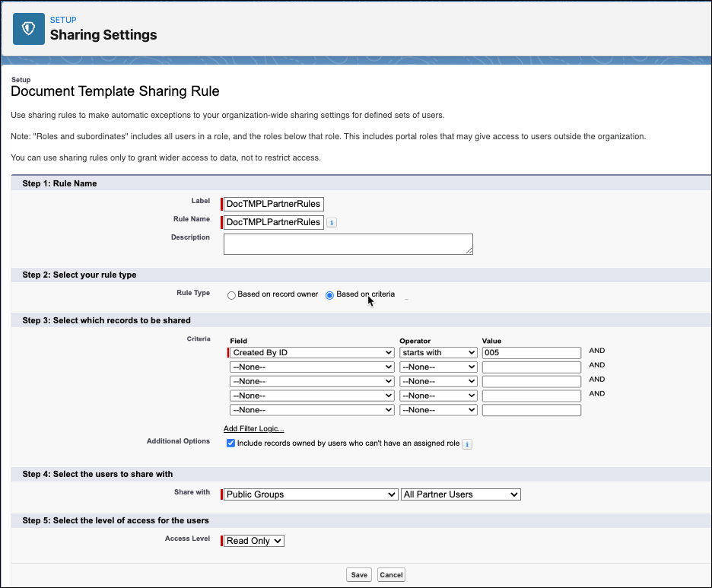Click the Value field containing 005
The width and height of the screenshot is (712, 588).
pos(532,353)
